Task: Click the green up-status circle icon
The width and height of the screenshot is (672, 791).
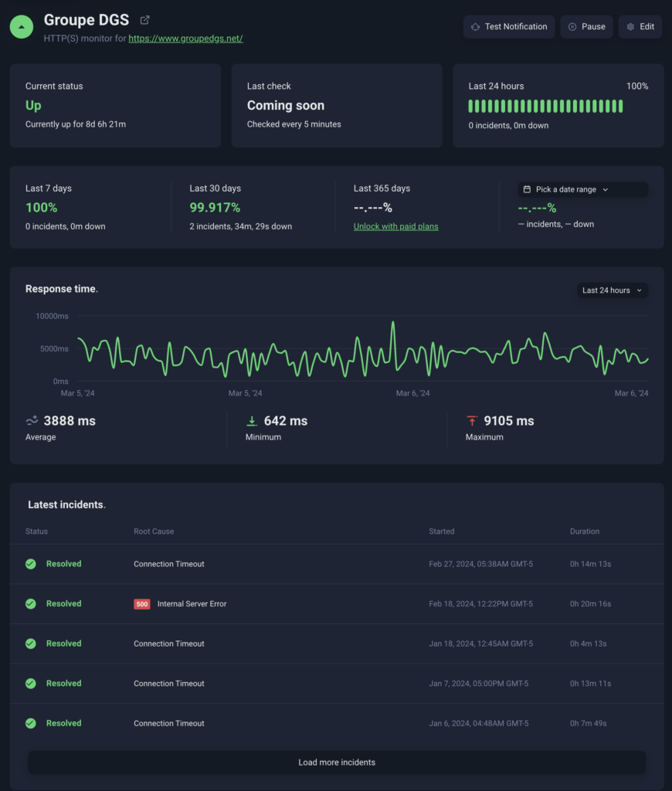Action: pos(22,26)
